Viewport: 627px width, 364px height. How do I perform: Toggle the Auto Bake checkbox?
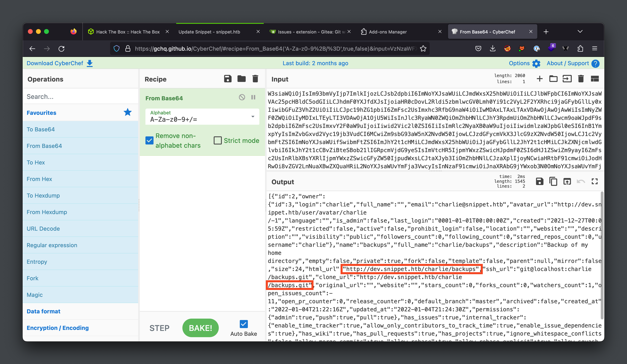[244, 324]
